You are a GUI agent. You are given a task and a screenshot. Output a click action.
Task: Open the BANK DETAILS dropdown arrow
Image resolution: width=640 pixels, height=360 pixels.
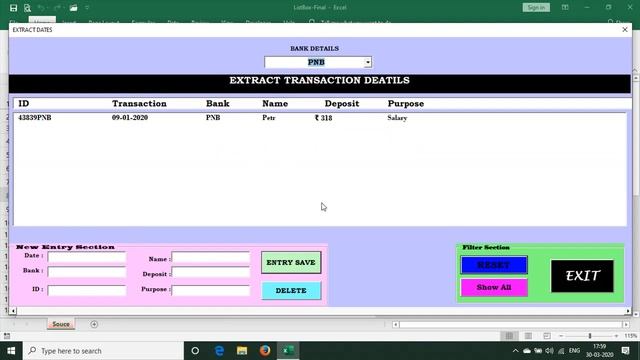pyautogui.click(x=368, y=62)
